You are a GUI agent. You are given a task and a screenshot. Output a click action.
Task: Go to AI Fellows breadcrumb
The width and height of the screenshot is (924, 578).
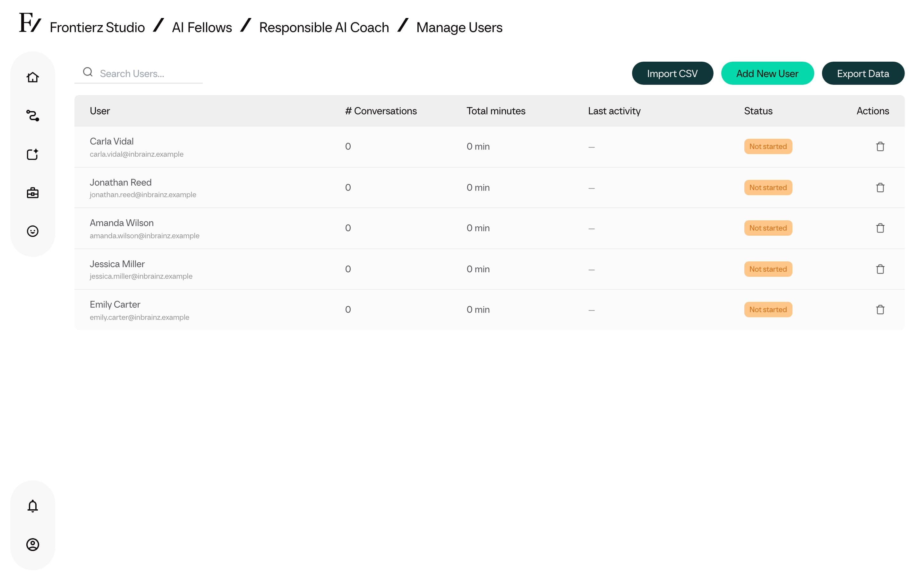[x=201, y=28]
